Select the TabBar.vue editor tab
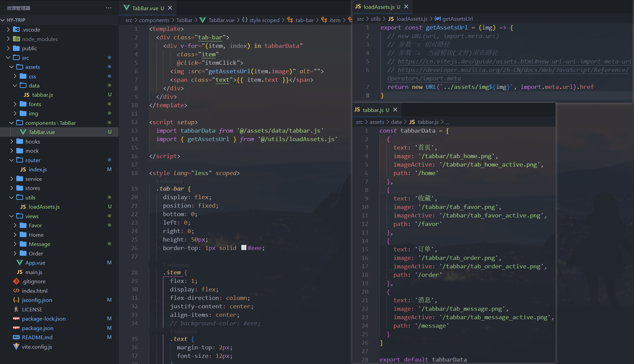 click(x=148, y=8)
